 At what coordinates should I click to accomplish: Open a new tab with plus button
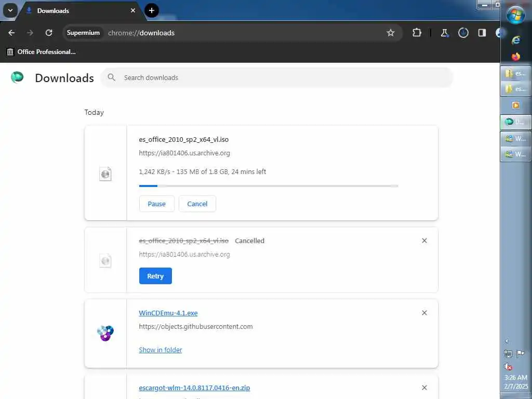coord(152,10)
